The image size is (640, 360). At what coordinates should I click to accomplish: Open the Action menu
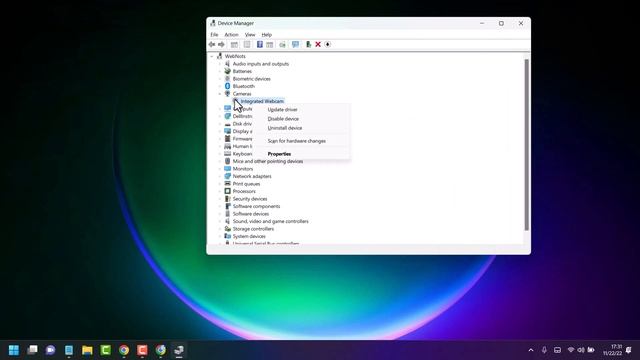231,35
